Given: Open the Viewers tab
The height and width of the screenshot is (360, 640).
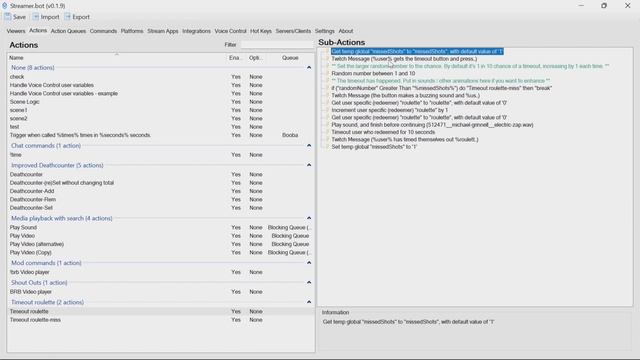Looking at the screenshot, I should point(16,31).
